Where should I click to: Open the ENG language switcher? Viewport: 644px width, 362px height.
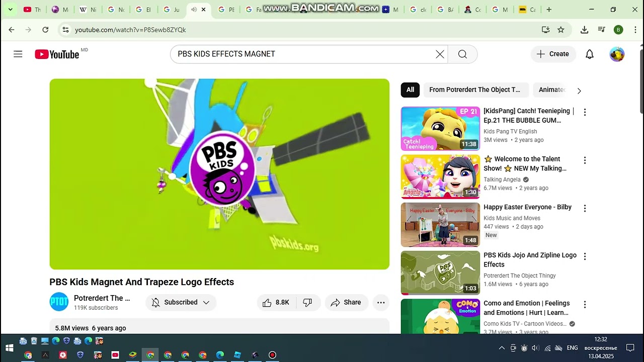pos(572,348)
